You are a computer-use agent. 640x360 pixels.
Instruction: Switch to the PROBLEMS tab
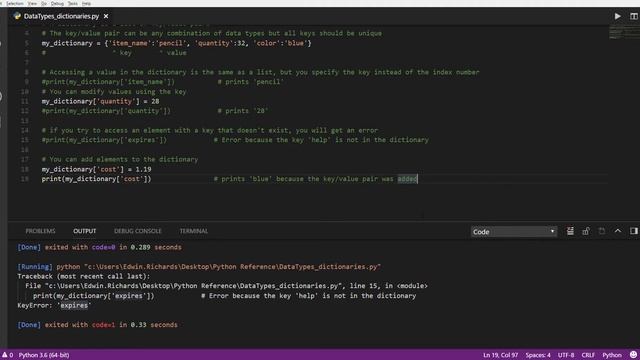click(40, 231)
